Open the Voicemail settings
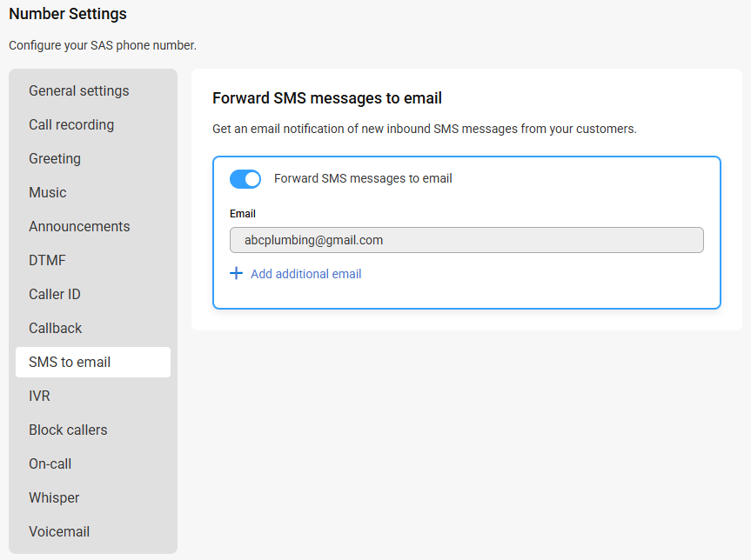The height and width of the screenshot is (560, 751). [93, 532]
